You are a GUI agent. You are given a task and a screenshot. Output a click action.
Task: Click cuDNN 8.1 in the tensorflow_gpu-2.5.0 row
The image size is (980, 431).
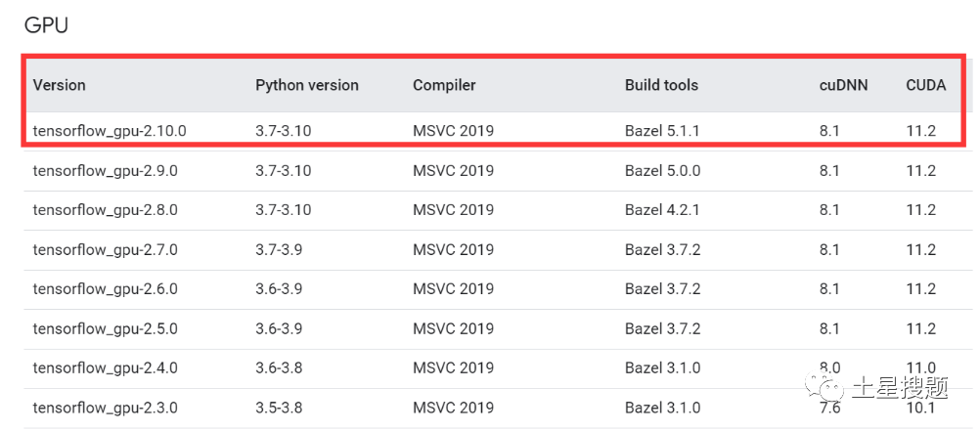pyautogui.click(x=829, y=328)
